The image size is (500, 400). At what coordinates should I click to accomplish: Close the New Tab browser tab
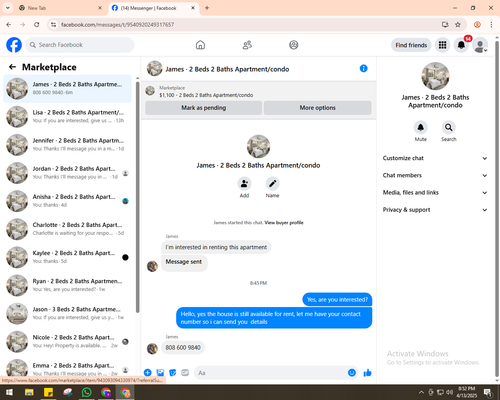coord(100,8)
